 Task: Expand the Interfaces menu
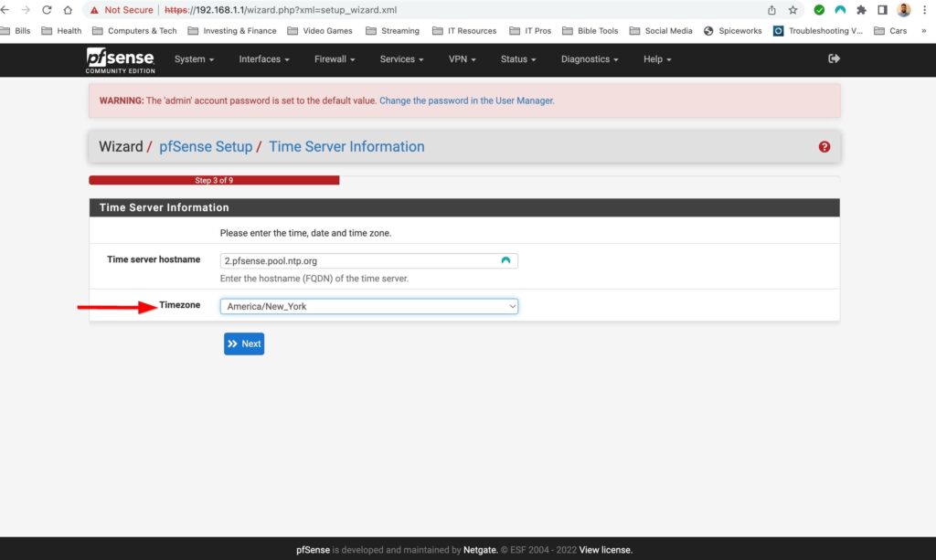(x=264, y=59)
